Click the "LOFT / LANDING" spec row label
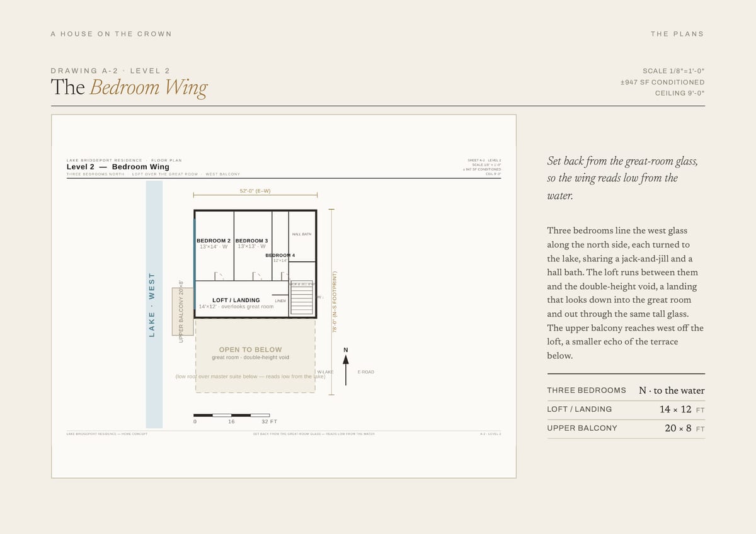The height and width of the screenshot is (534, 756). [x=580, y=409]
